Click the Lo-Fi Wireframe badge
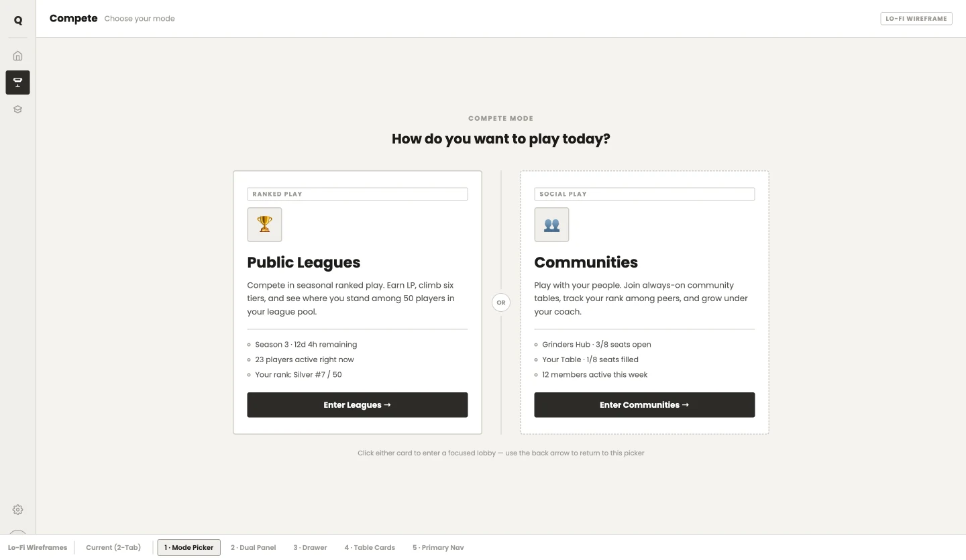 click(x=916, y=19)
